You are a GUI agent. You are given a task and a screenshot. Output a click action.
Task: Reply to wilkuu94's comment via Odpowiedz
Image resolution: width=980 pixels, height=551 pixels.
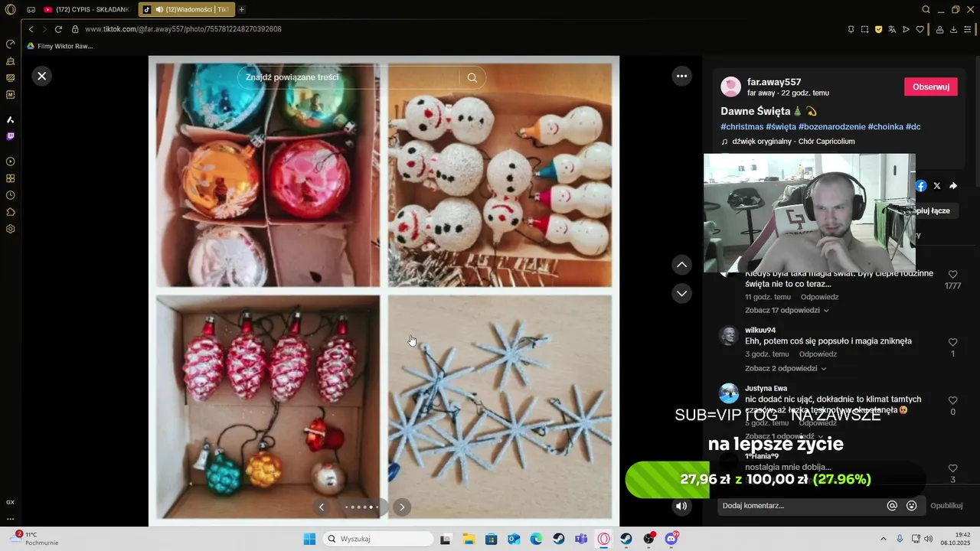point(818,354)
